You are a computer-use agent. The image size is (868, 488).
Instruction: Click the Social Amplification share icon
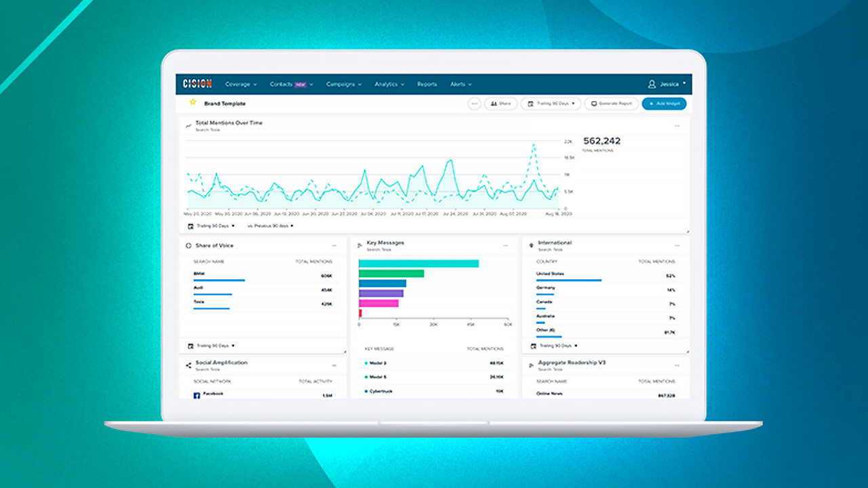189,365
